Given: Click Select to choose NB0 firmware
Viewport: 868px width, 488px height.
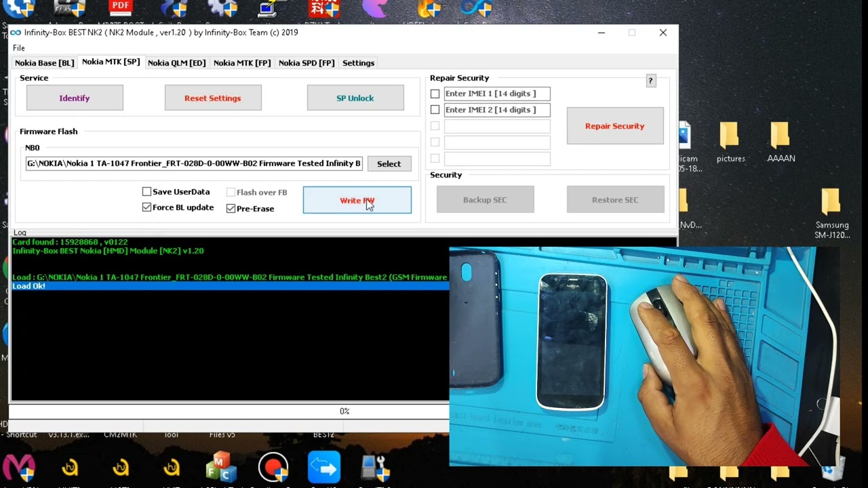Looking at the screenshot, I should click(x=389, y=163).
